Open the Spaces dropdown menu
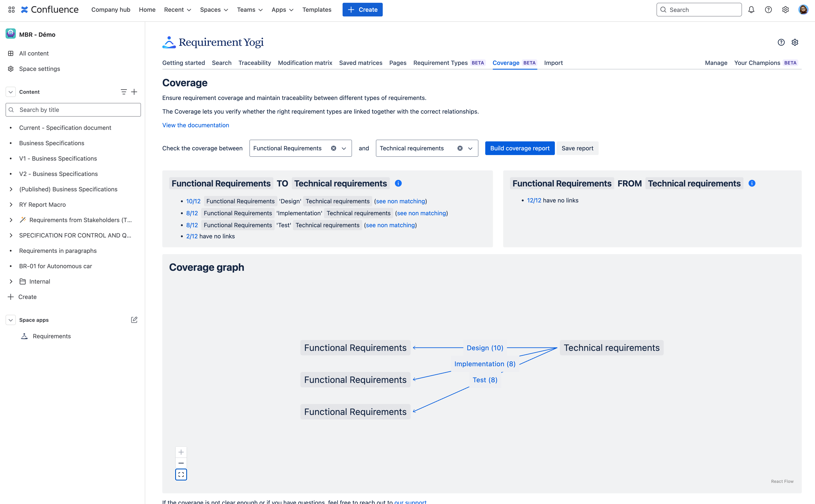Viewport: 815px width, 504px height. (214, 10)
